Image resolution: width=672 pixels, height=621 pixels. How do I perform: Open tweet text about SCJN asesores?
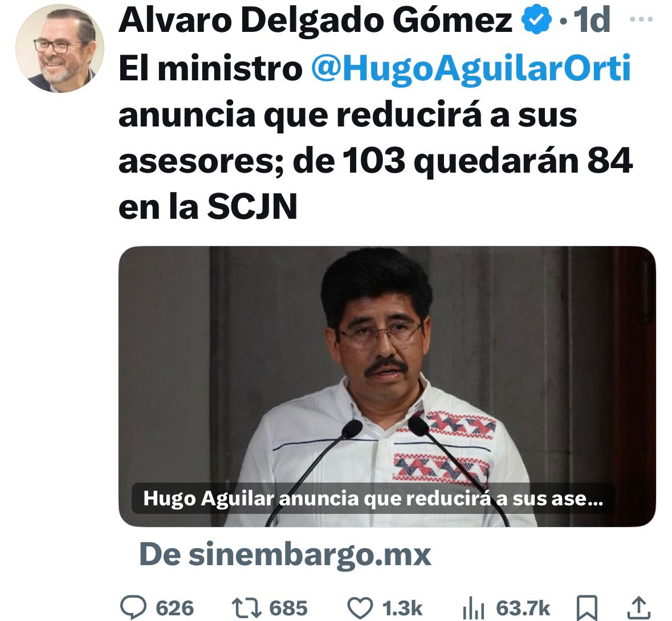point(376,137)
